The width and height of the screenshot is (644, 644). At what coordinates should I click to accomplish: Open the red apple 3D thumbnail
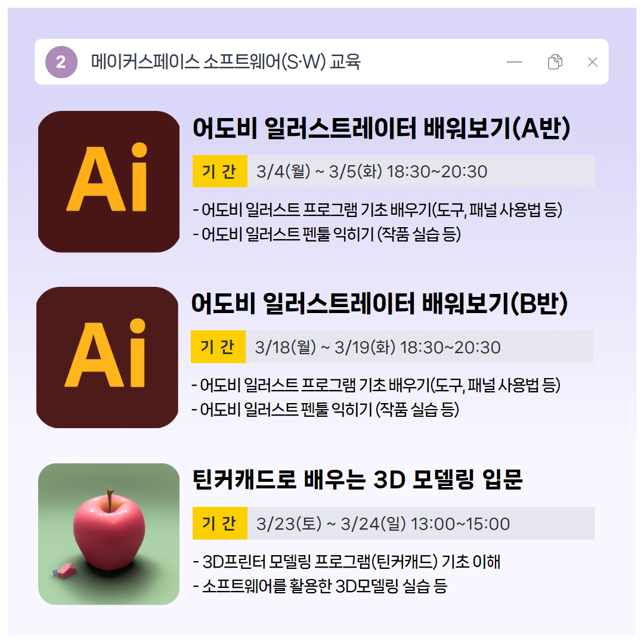109,534
